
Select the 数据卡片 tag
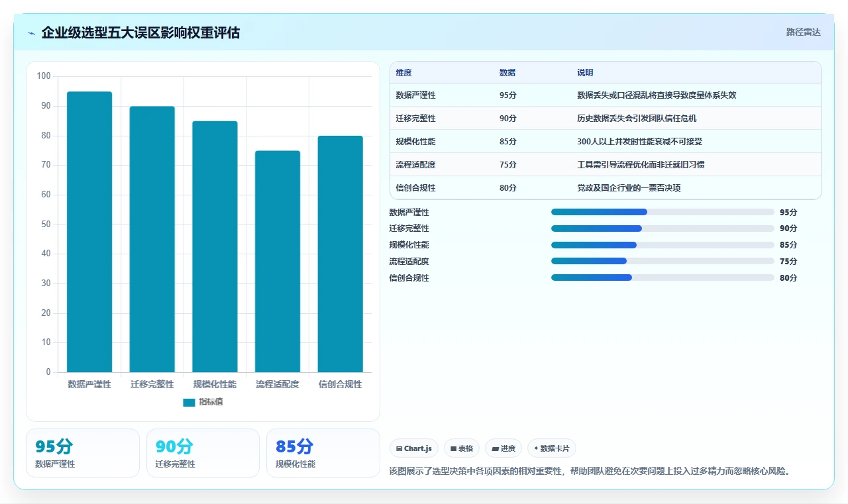coord(552,448)
